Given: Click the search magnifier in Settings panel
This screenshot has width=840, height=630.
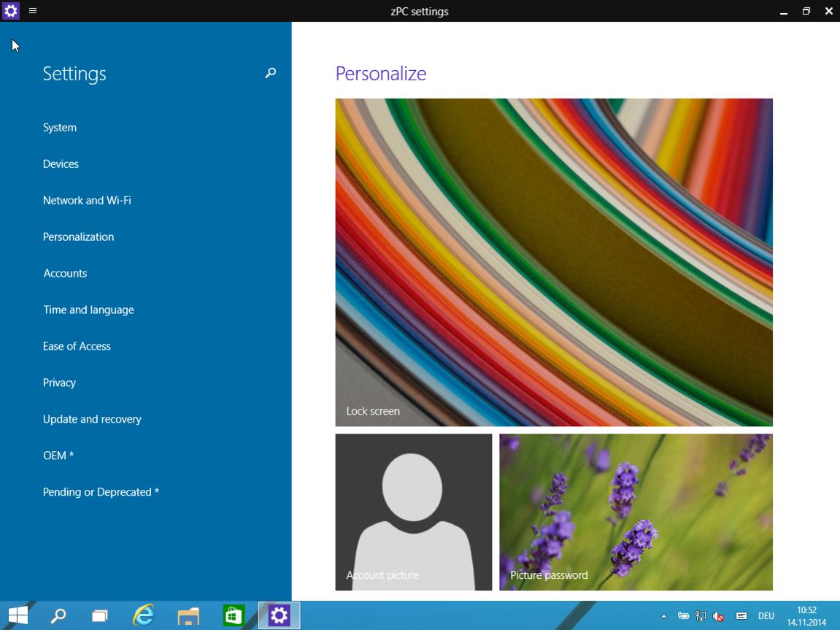Looking at the screenshot, I should coord(271,73).
